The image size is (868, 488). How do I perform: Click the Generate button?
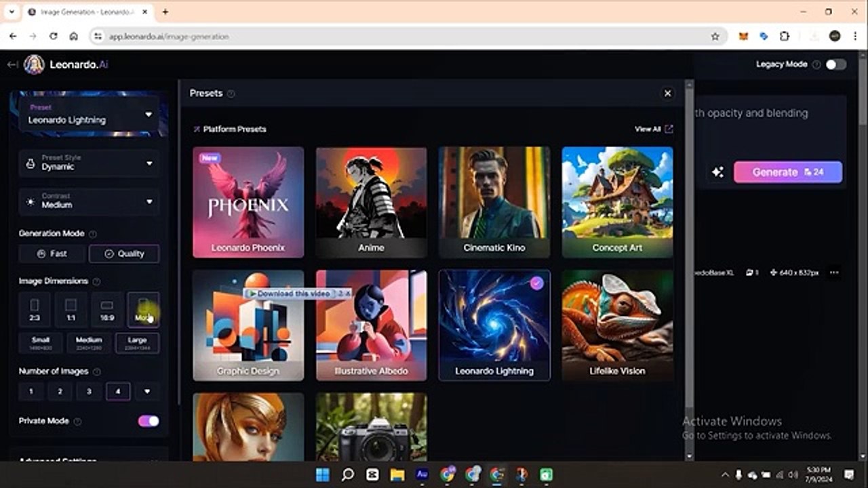pos(788,172)
